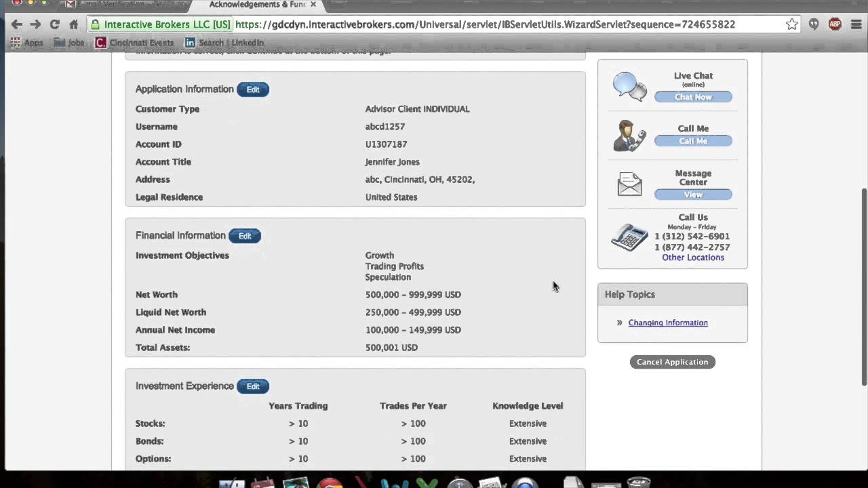This screenshot has width=868, height=488.
Task: Bookmark this page with the star icon
Action: (792, 24)
